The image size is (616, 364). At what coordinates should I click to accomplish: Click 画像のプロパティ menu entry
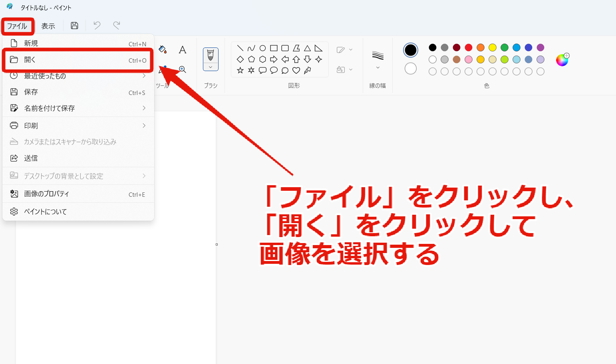[78, 194]
